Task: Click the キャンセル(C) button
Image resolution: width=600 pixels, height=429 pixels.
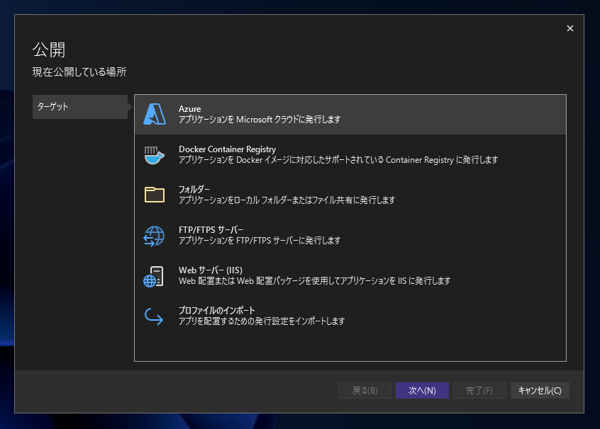Action: pyautogui.click(x=540, y=390)
